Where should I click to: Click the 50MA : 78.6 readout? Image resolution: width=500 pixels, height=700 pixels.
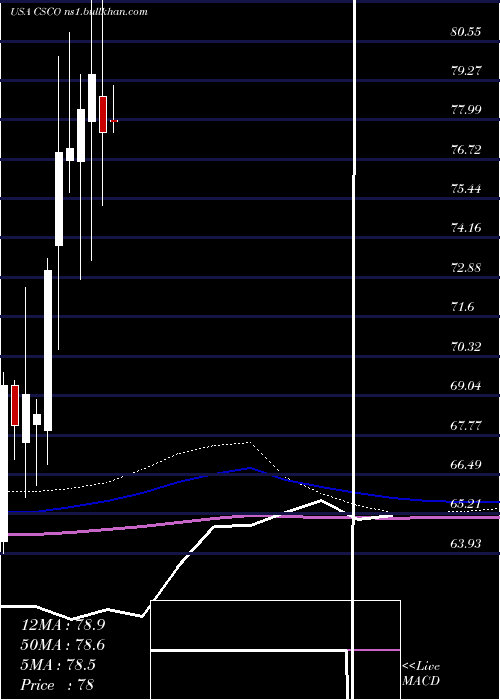pyautogui.click(x=63, y=645)
